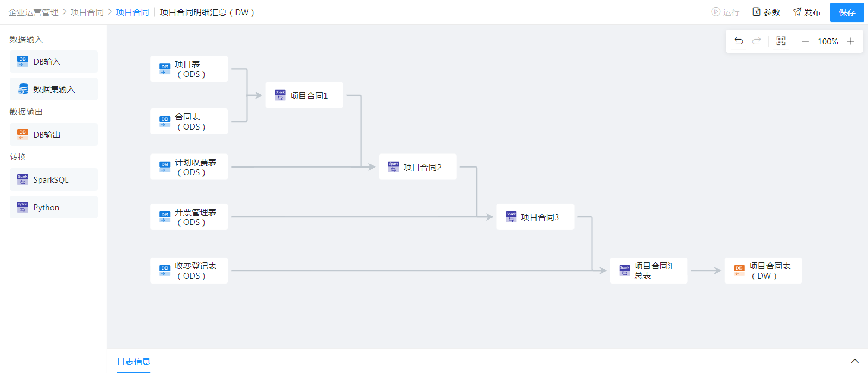Select the 项目合同汇总表 Spark node
The image size is (868, 373).
648,271
